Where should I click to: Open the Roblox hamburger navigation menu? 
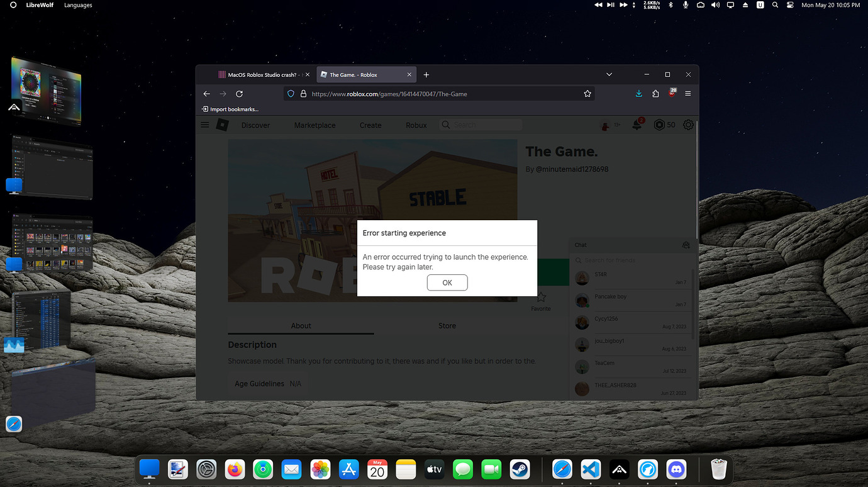pyautogui.click(x=204, y=125)
